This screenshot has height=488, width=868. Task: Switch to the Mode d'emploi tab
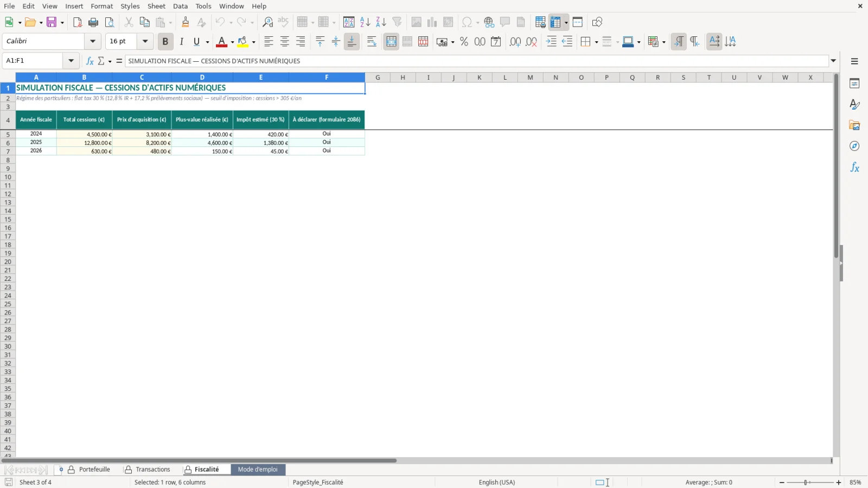(x=258, y=470)
